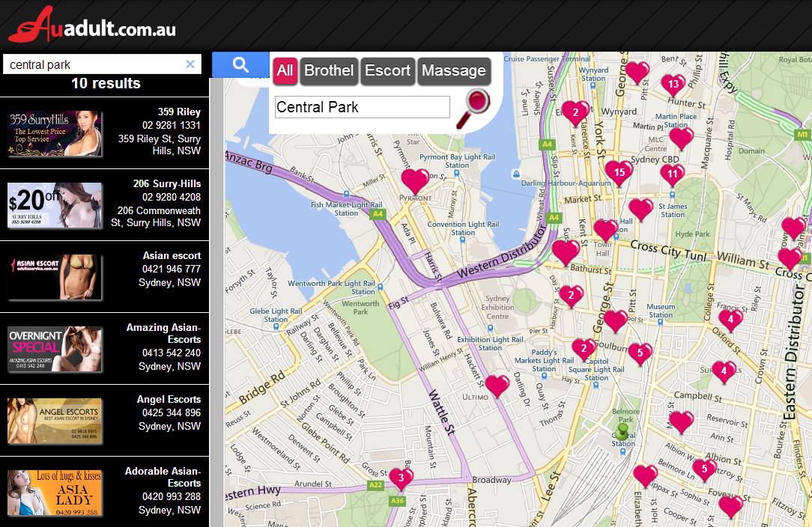Click the '359 Riley' listing title
This screenshot has height=527, width=812.
coord(179,112)
